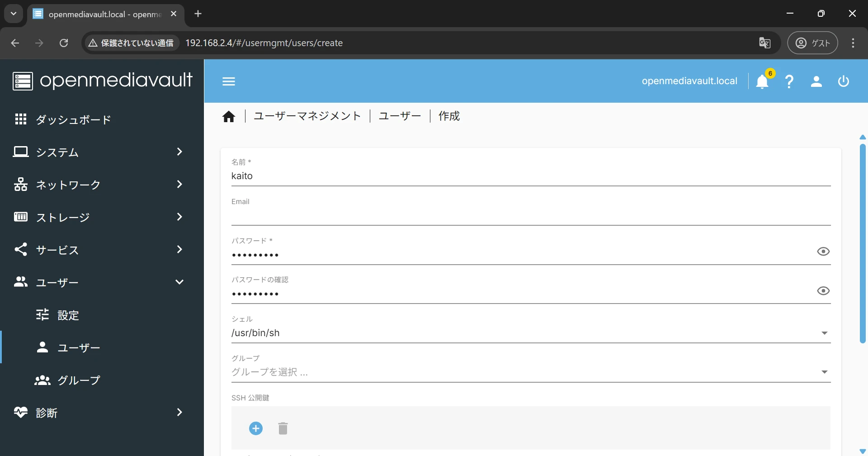Expand the システム menu

tap(102, 152)
